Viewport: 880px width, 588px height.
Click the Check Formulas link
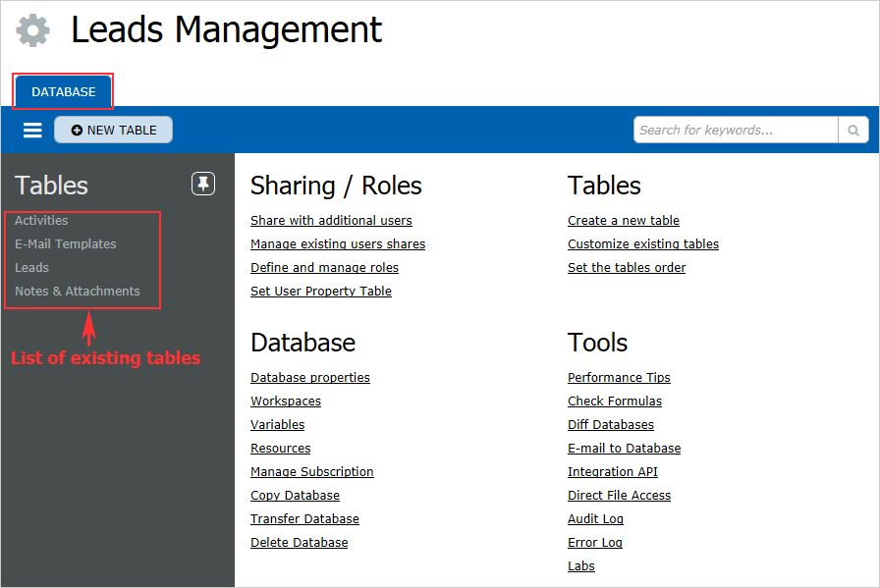pos(614,401)
